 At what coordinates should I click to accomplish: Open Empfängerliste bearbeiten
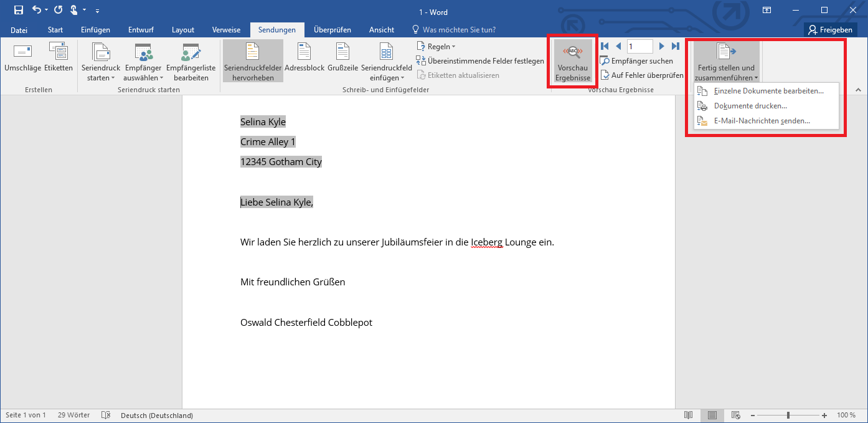coord(191,61)
